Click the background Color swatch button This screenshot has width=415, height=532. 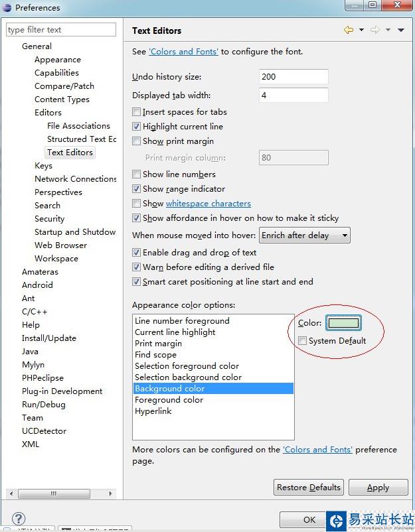343,323
